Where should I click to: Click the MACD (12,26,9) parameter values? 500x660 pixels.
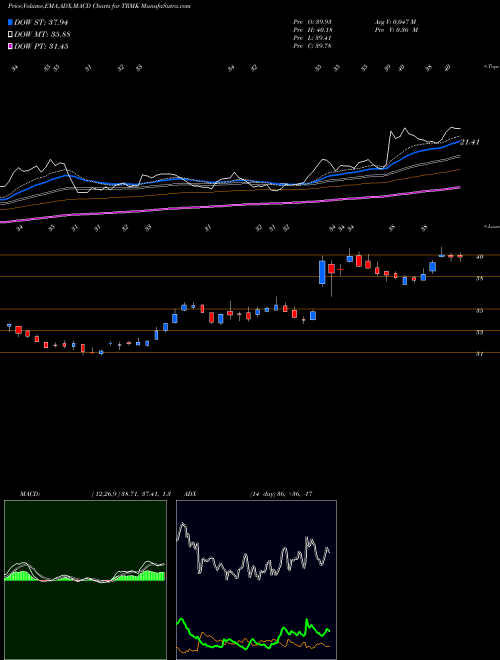tap(131, 494)
